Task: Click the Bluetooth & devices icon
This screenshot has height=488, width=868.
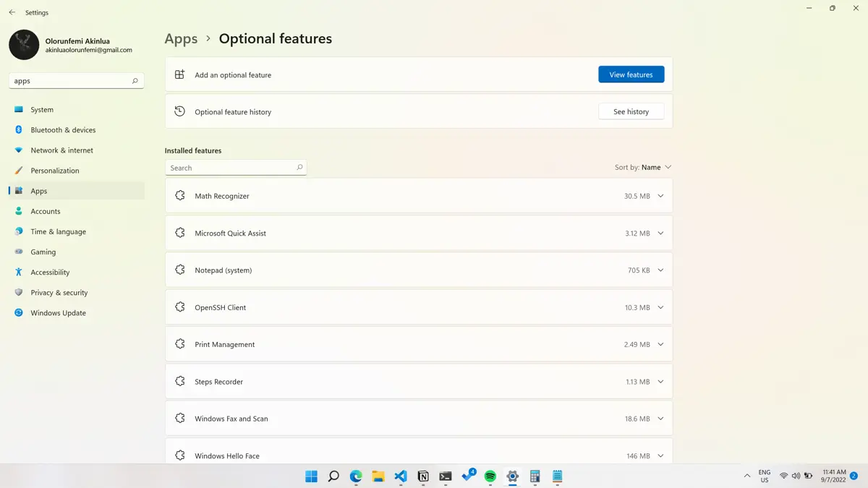Action: [19, 130]
